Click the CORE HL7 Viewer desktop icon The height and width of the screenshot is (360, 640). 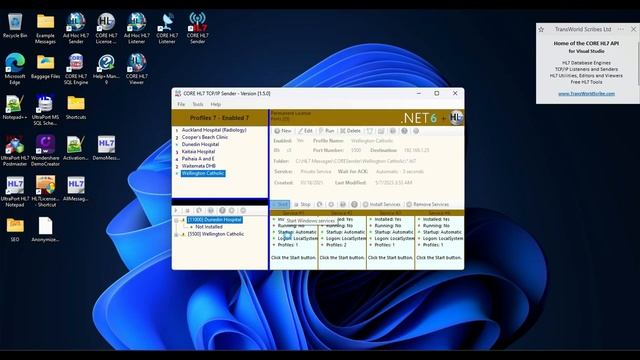click(x=137, y=69)
